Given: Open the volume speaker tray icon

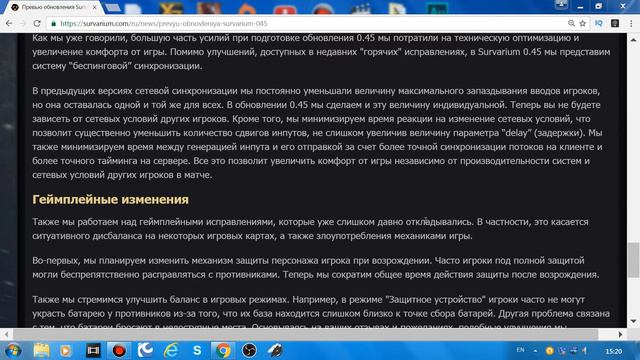Looking at the screenshot, I should pos(585,351).
